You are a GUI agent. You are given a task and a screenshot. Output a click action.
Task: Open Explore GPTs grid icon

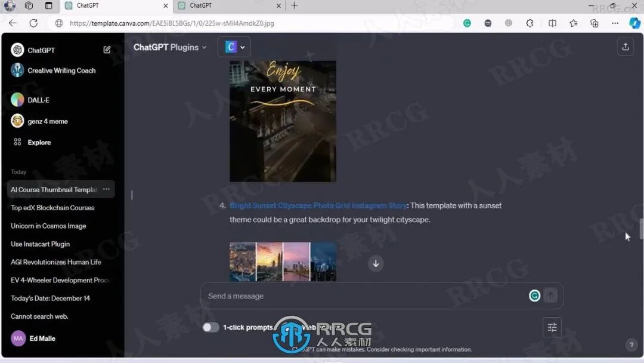click(17, 142)
